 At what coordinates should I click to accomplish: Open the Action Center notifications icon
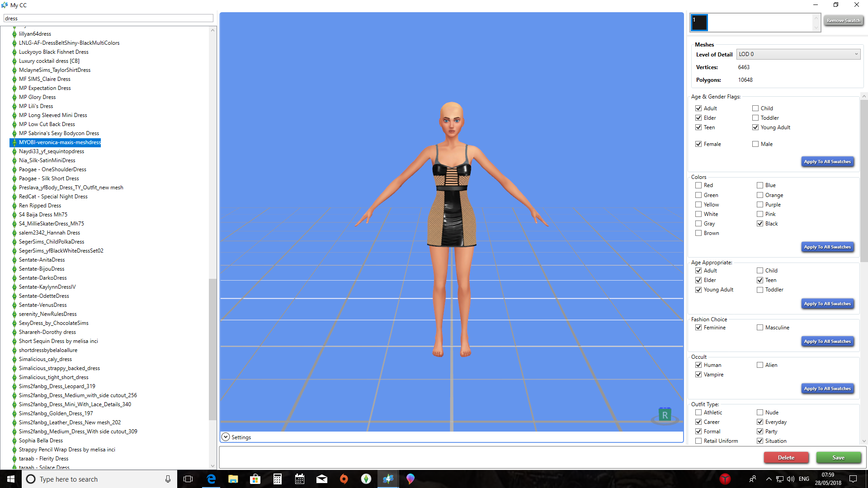(853, 479)
